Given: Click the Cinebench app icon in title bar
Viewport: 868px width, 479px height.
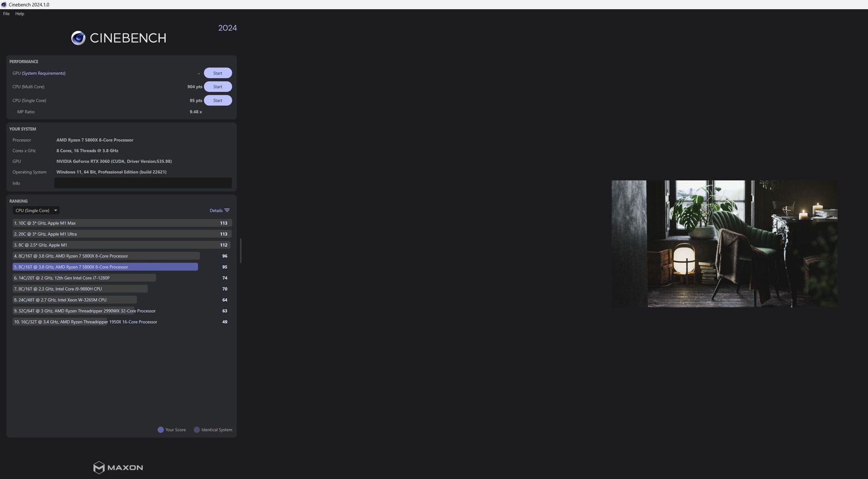Looking at the screenshot, I should pos(4,5).
